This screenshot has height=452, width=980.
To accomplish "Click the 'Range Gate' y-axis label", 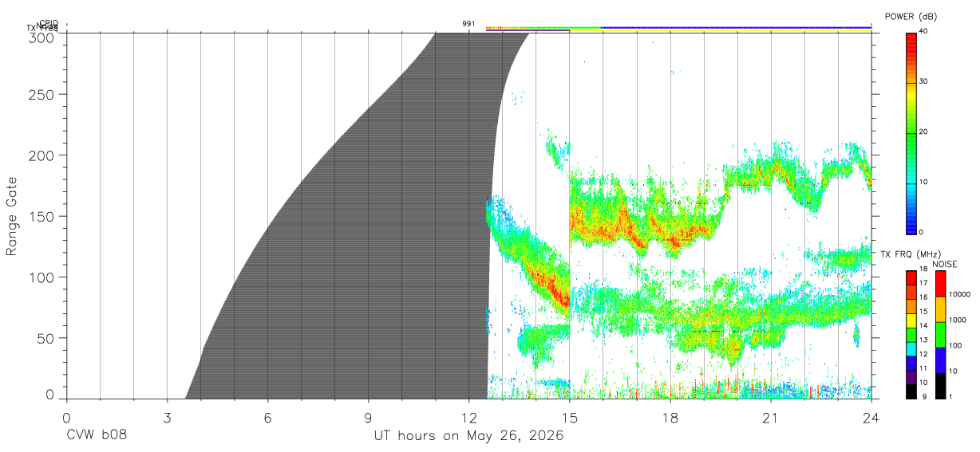I will click(12, 216).
